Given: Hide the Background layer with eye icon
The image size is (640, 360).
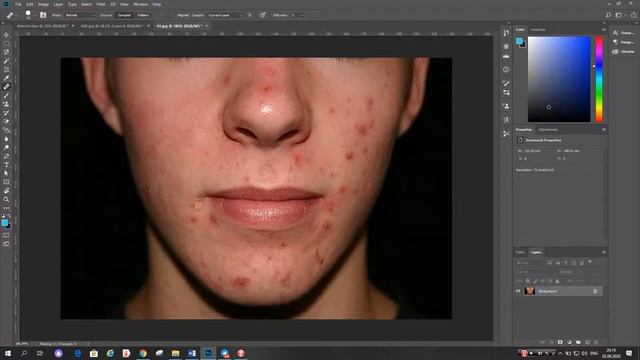Looking at the screenshot, I should pos(518,291).
